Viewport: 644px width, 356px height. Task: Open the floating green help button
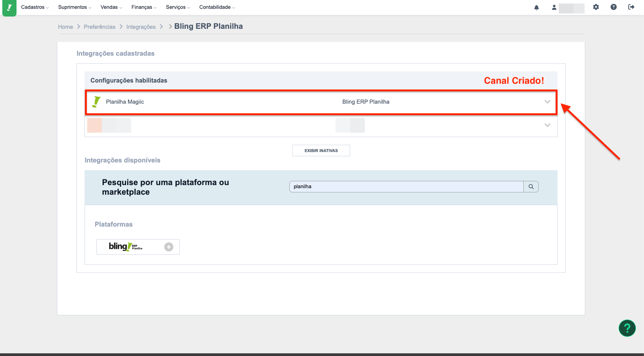627,328
